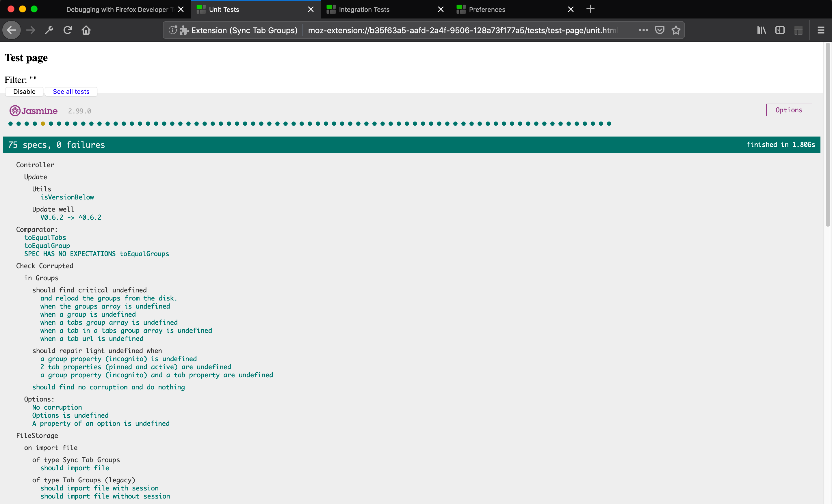Image resolution: width=832 pixels, height=504 pixels.
Task: Close the Debugging with Firefox Developer tab
Action: (181, 10)
